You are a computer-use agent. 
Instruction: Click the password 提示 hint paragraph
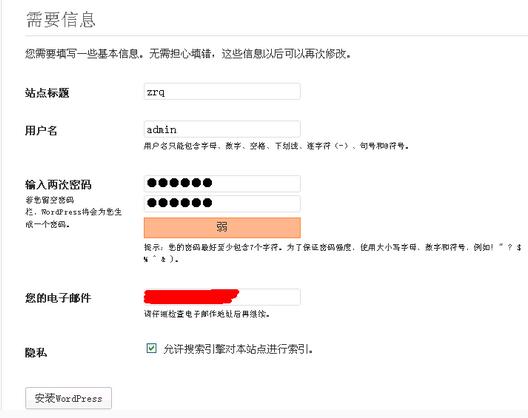click(333, 253)
